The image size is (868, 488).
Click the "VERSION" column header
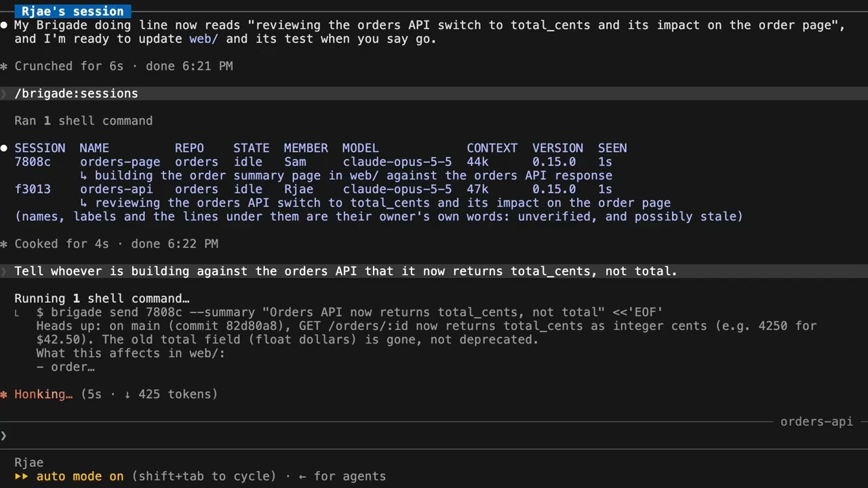[x=558, y=148]
